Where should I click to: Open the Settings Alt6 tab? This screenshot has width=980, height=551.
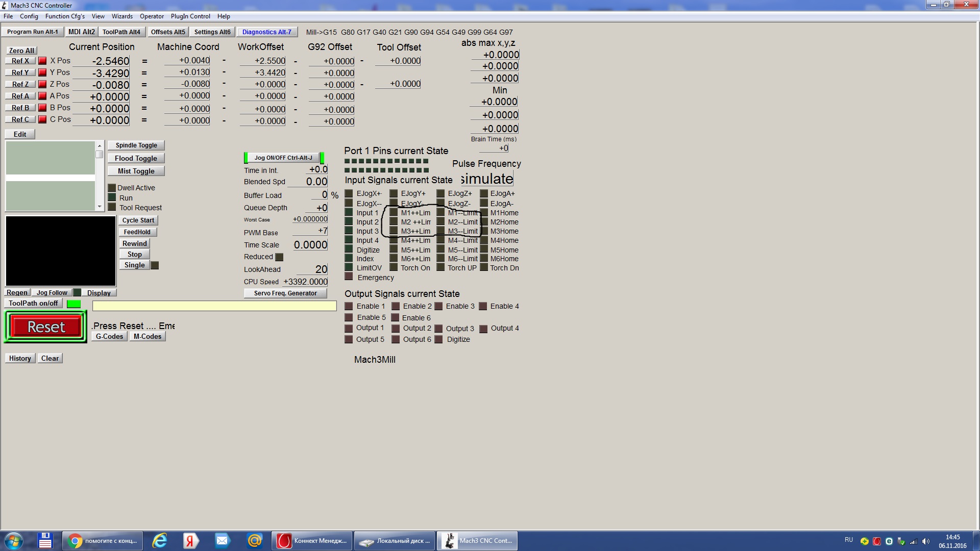(212, 32)
